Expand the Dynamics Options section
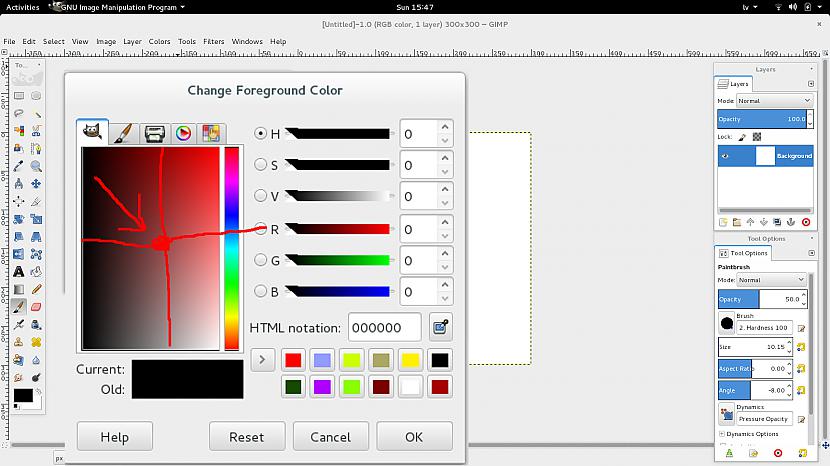830x466 pixels. (x=722, y=434)
